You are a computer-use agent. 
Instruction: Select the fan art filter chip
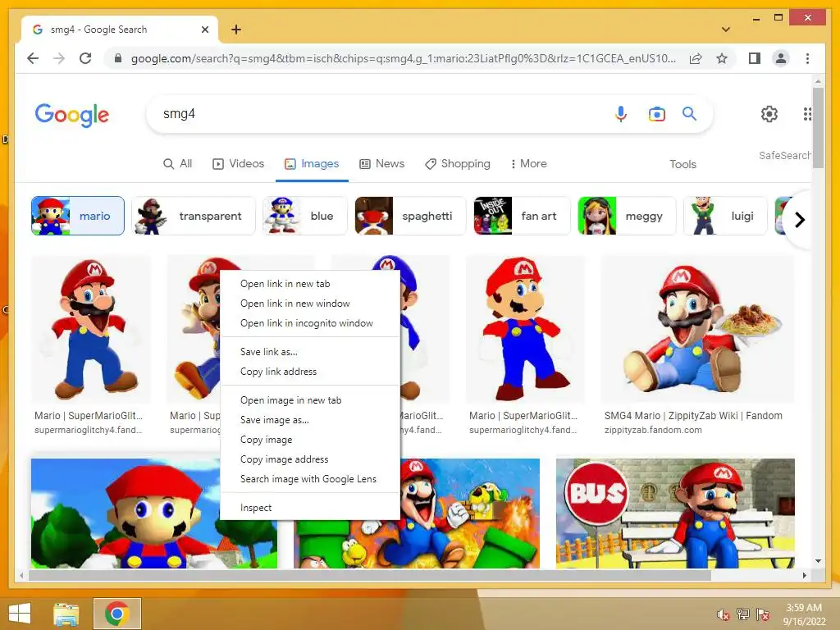(522, 216)
